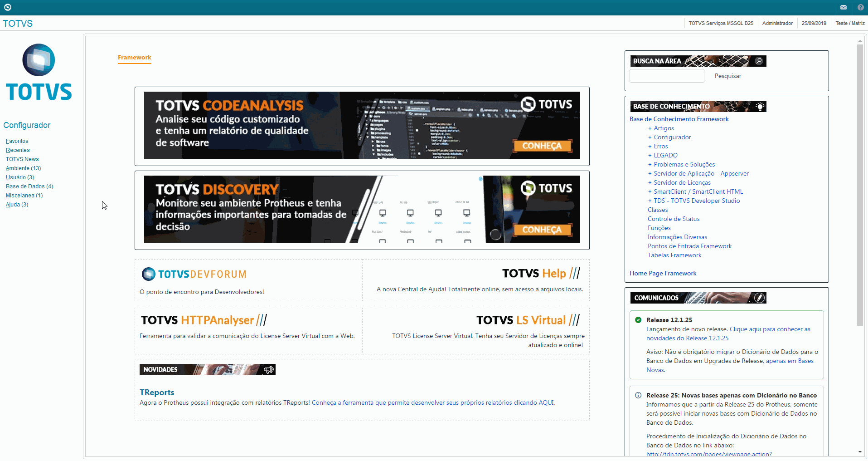
Task: Click the search magnifier icon in Busca na Área
Action: pyautogui.click(x=759, y=61)
